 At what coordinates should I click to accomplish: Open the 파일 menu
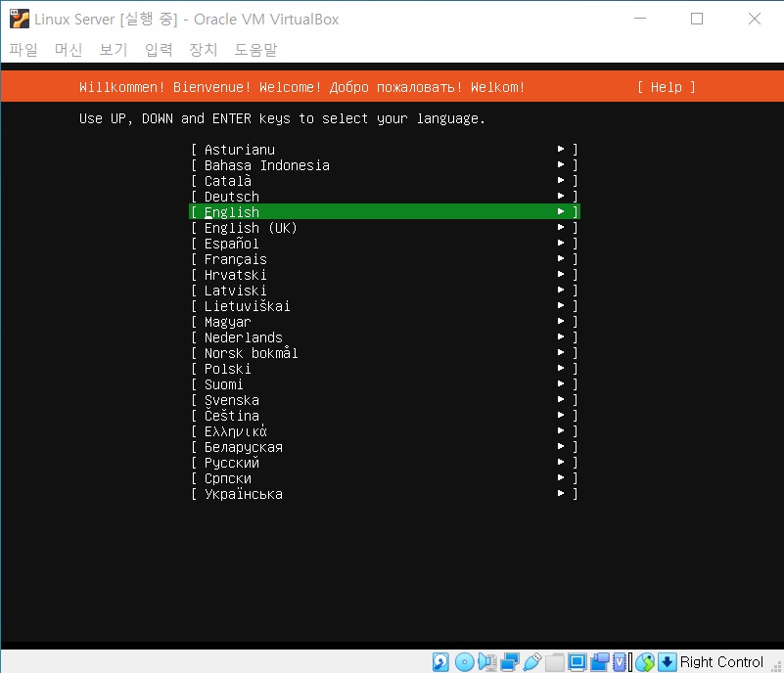(23, 50)
